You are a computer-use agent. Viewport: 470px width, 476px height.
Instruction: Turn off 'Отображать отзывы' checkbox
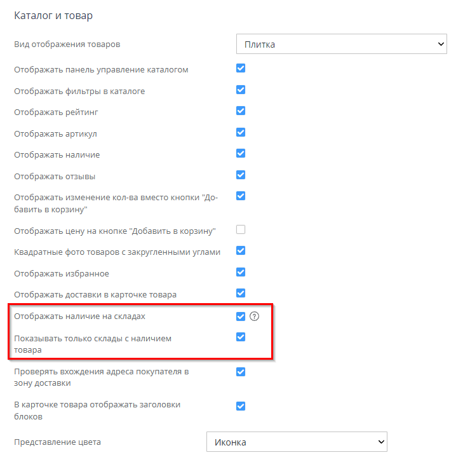[241, 175]
